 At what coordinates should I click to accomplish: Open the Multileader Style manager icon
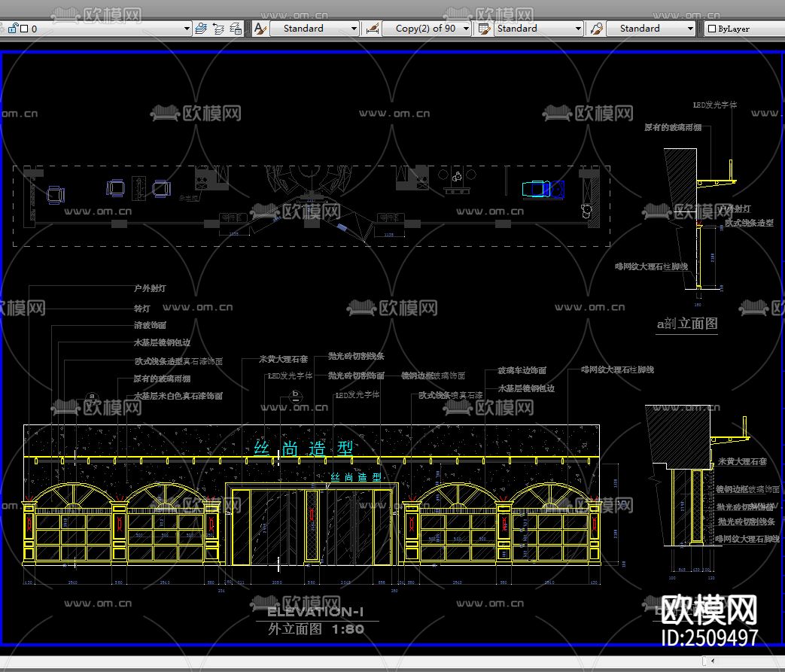coord(596,29)
